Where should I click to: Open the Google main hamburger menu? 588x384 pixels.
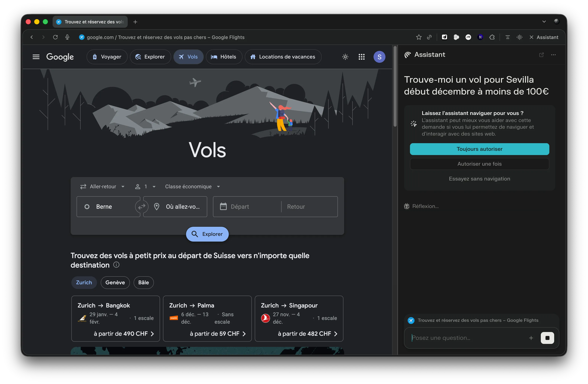point(36,57)
